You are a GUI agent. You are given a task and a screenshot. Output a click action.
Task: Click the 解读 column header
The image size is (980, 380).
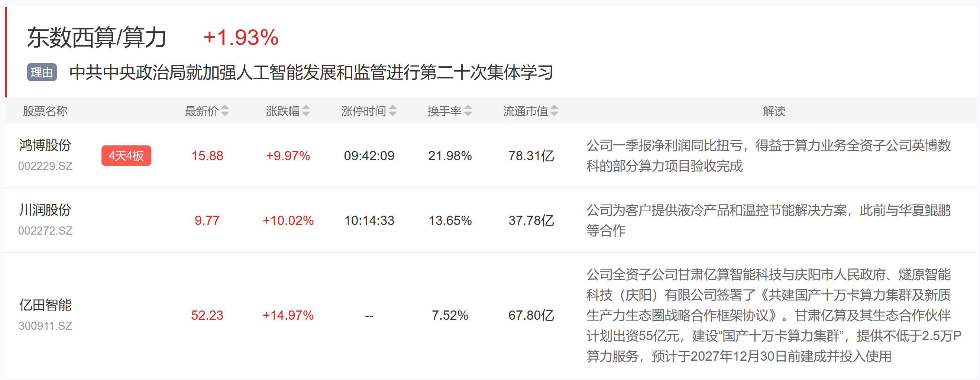(774, 111)
